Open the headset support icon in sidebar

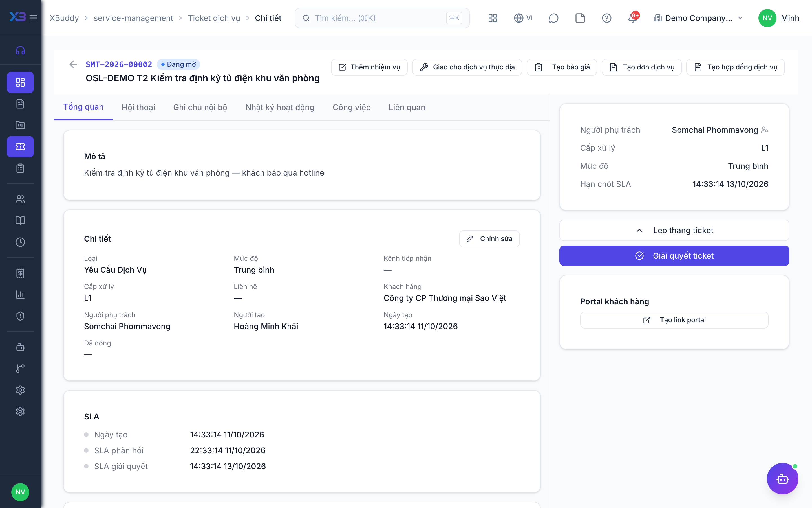[20, 51]
